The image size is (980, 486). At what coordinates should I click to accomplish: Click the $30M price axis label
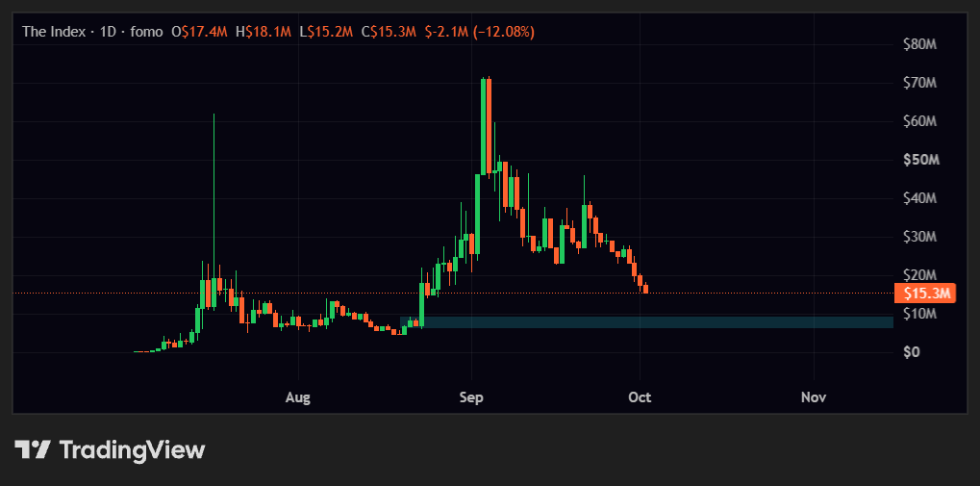pyautogui.click(x=920, y=237)
